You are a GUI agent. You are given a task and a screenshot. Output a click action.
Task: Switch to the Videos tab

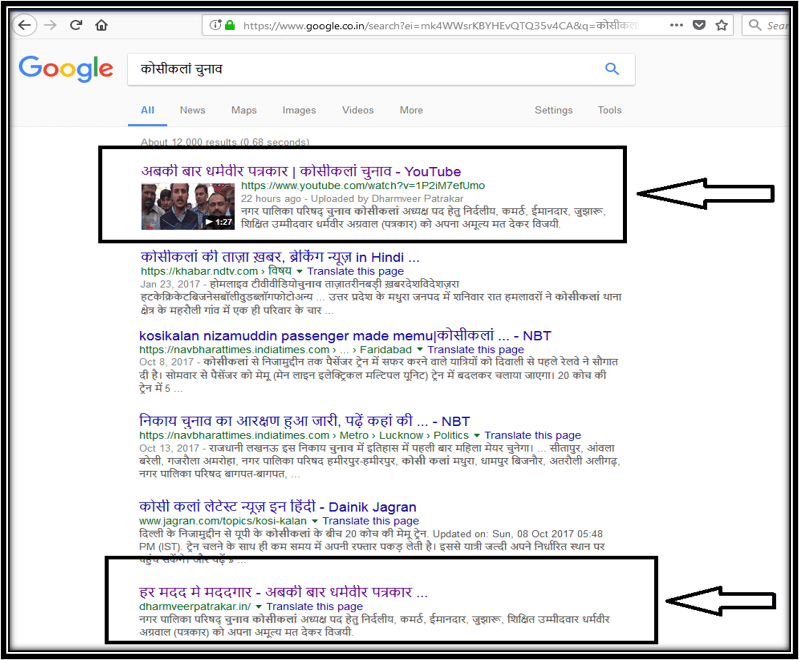point(358,110)
